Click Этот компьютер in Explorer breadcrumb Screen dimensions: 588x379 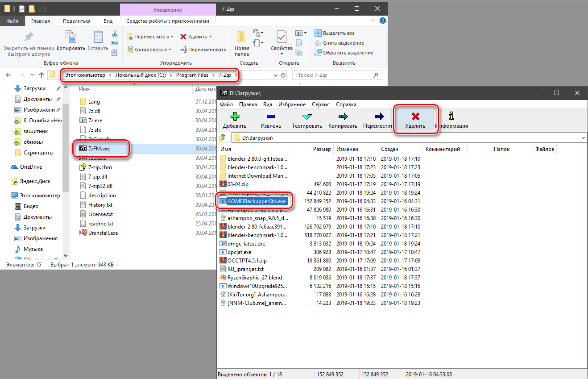point(85,75)
